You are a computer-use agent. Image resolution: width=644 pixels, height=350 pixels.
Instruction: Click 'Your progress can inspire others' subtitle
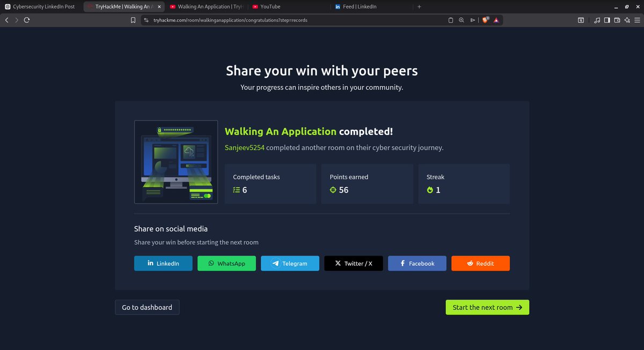point(322,87)
